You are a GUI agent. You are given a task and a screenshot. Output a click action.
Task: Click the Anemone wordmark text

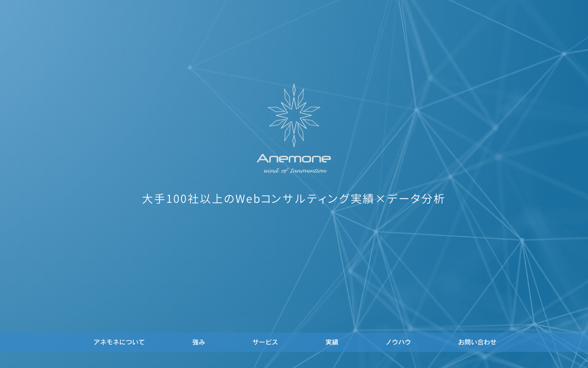(x=294, y=159)
